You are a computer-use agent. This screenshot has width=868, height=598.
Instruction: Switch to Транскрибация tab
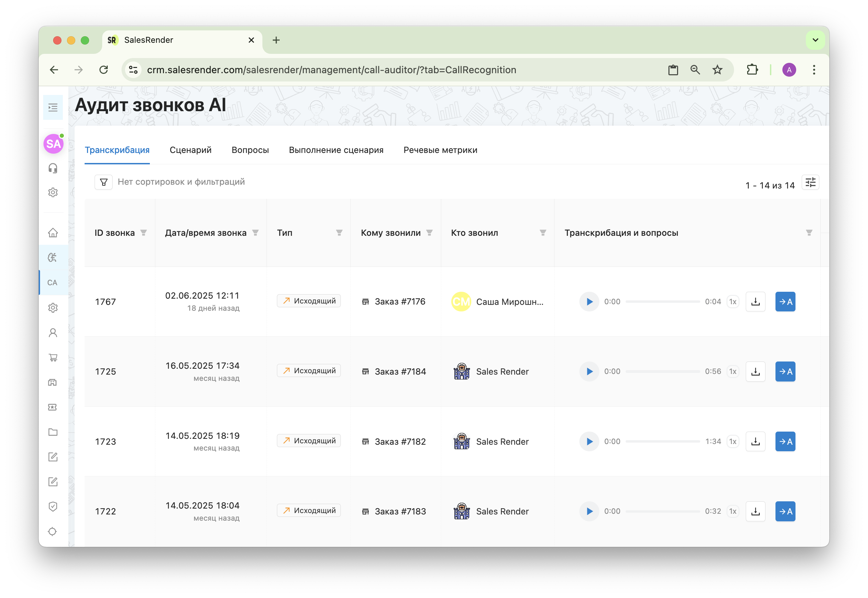click(x=117, y=150)
